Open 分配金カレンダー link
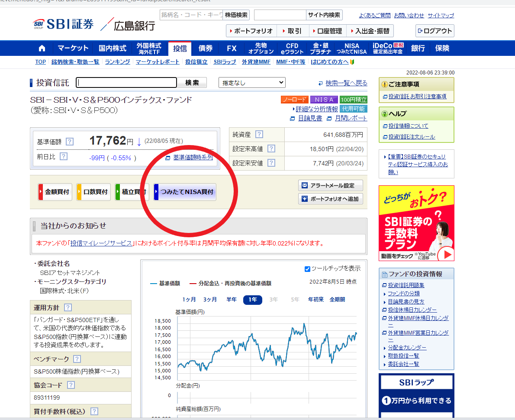 coord(407,348)
